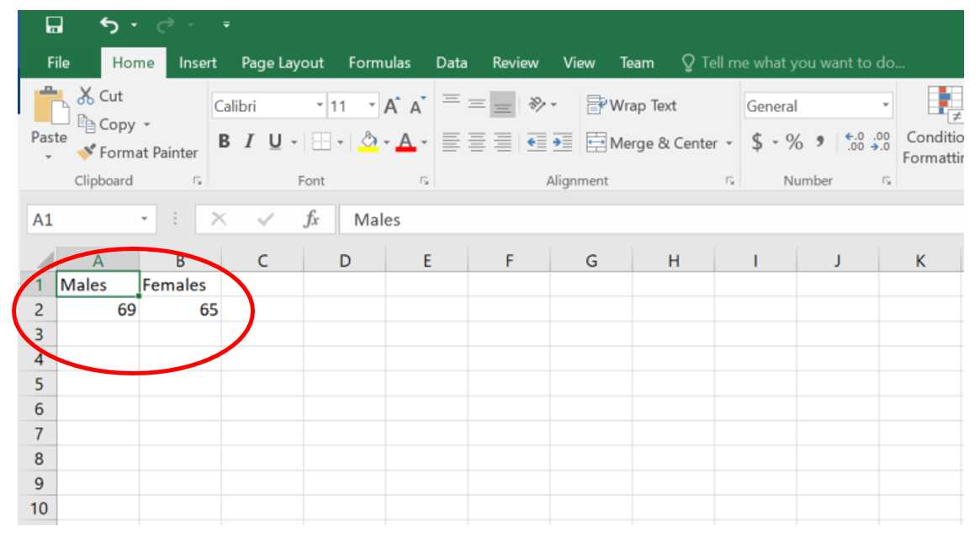Apply the yellow fill color swatch

click(x=368, y=142)
